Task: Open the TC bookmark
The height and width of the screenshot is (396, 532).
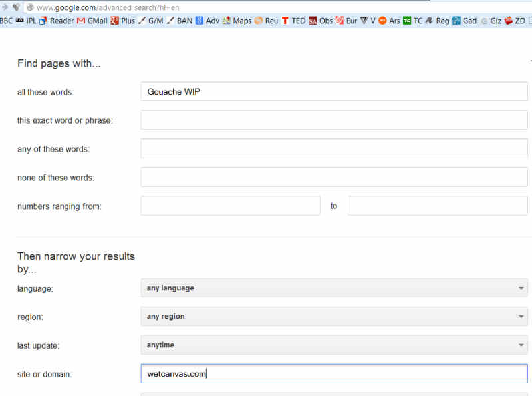Action: pos(412,21)
